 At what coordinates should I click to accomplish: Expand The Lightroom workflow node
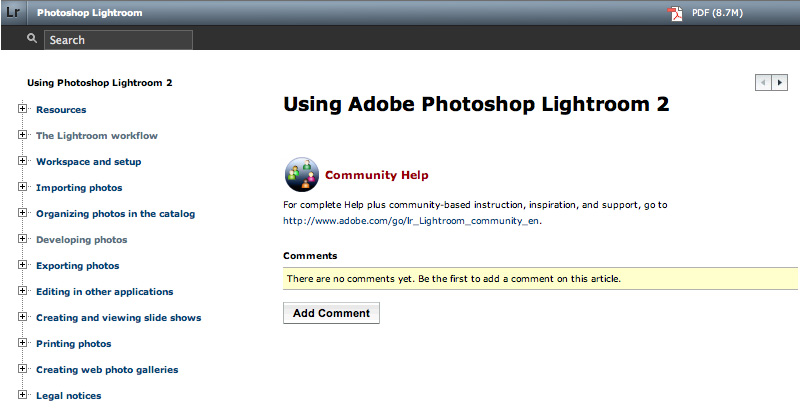click(22, 135)
